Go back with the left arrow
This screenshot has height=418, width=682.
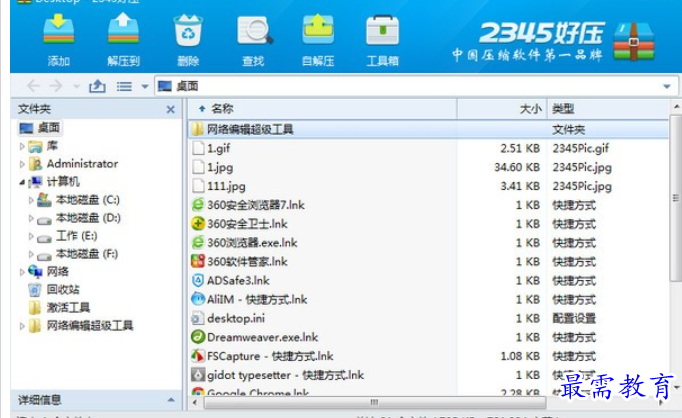(x=33, y=86)
